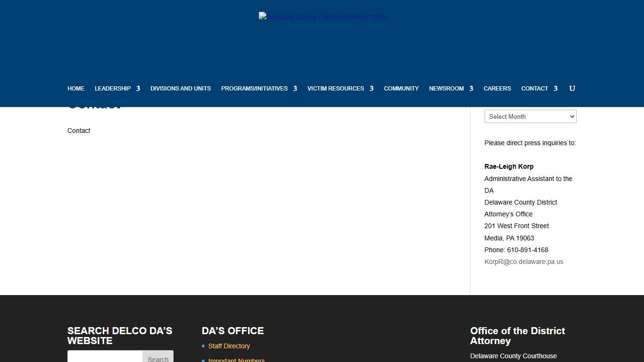Click the bullet icon beside Important Numbers

pos(203,360)
